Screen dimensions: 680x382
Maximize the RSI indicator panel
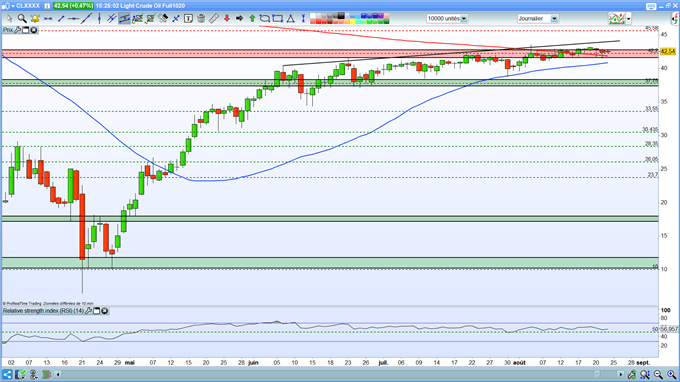coord(97,311)
